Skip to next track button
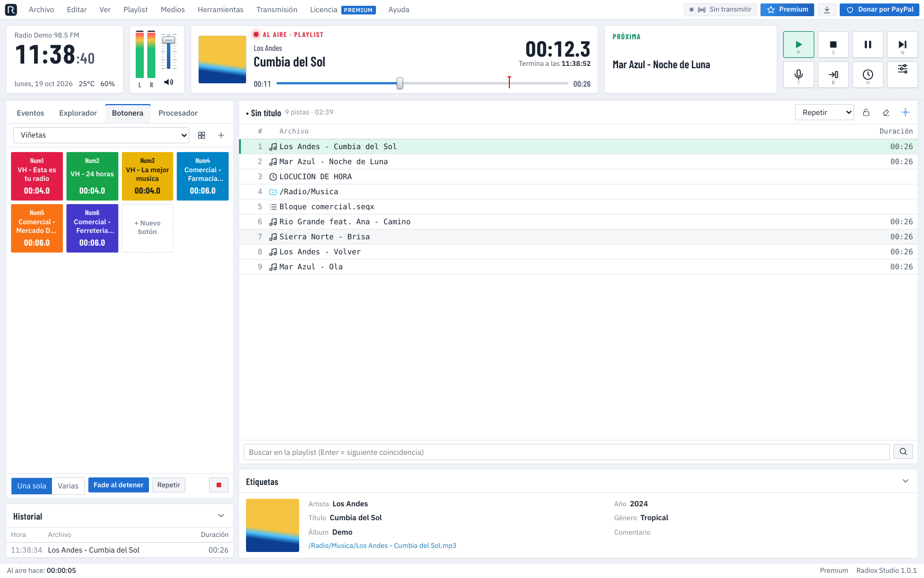This screenshot has width=924, height=578. [903, 45]
